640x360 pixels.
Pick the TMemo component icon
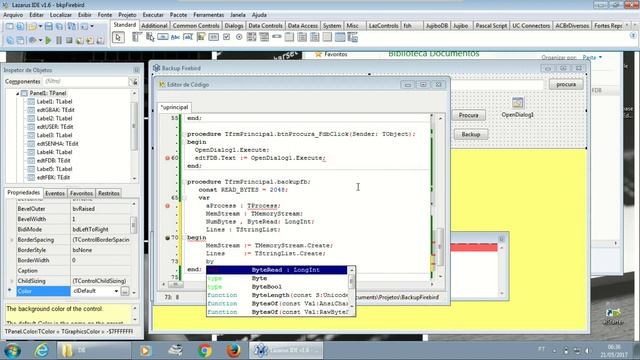pos(201,38)
